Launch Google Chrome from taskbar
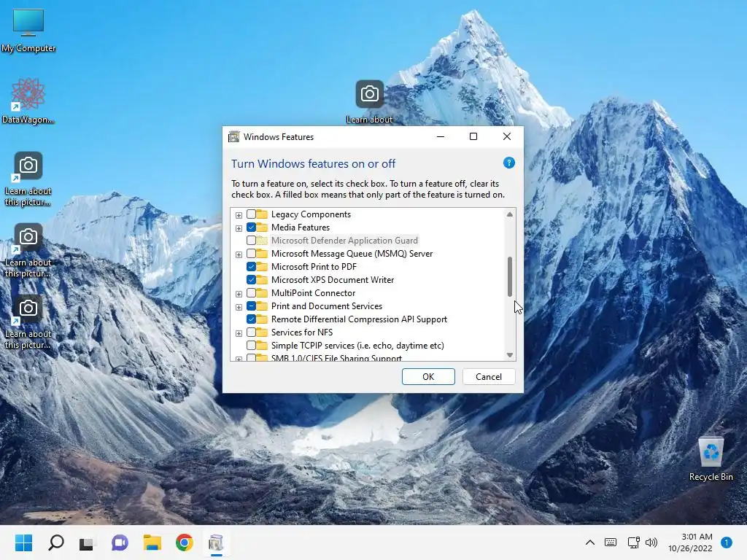747x560 pixels. click(x=185, y=542)
